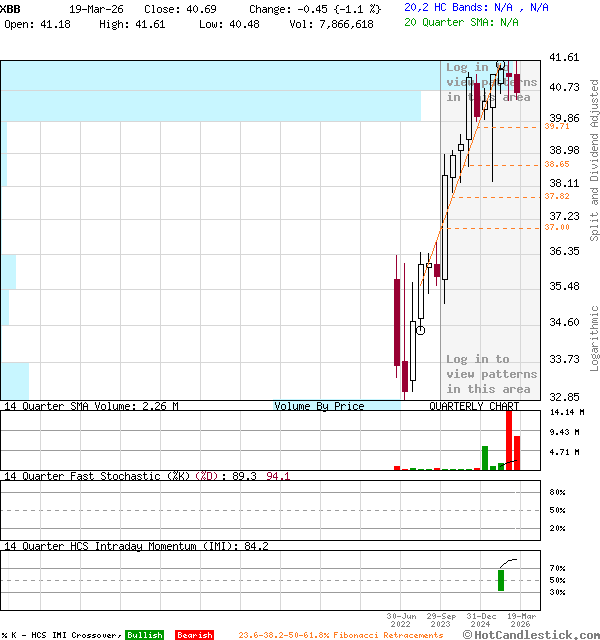Image resolution: width=600 pixels, height=640 pixels.
Task: Select the tall green volume bar
Action: (x=485, y=458)
